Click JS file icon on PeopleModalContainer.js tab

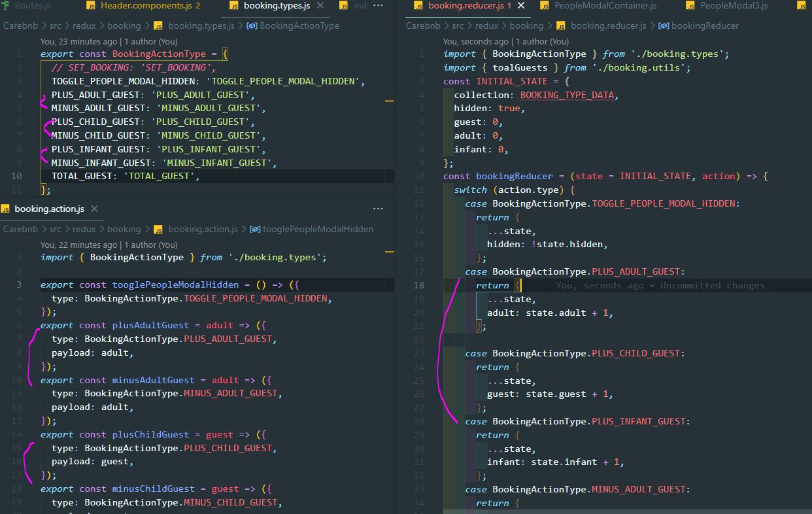pos(545,6)
